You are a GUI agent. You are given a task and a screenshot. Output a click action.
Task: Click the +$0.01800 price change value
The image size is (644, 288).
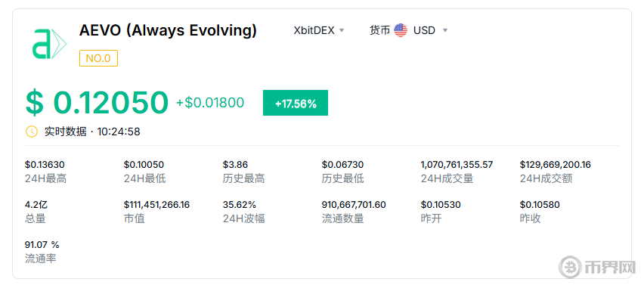click(210, 102)
